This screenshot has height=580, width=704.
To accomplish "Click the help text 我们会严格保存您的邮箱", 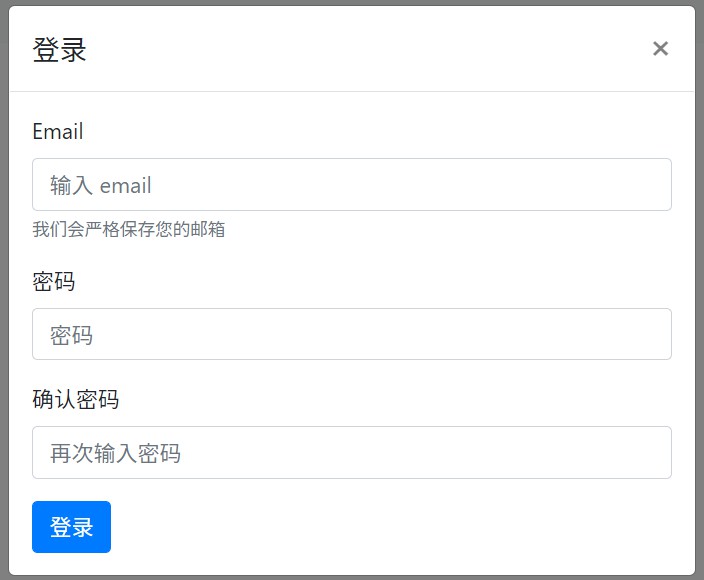I will pos(128,230).
